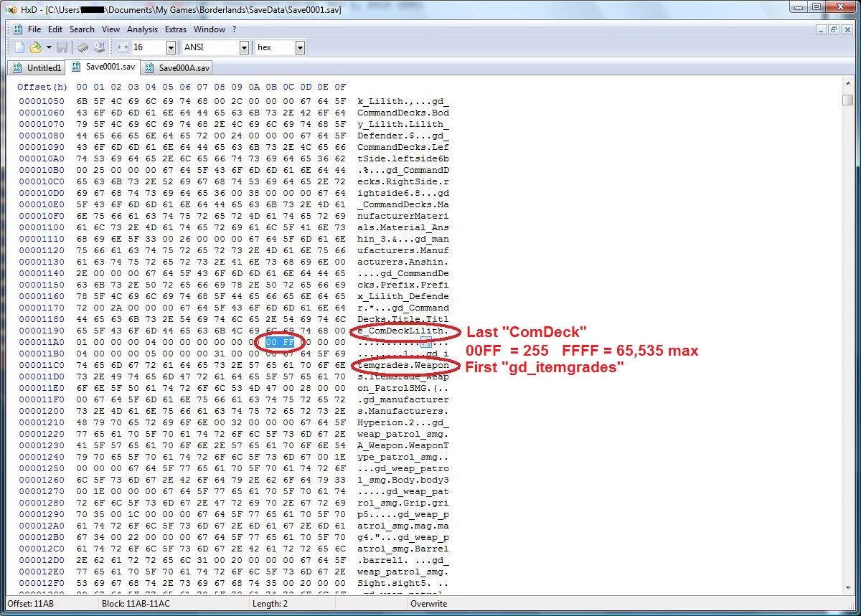Image resolution: width=861 pixels, height=616 pixels.
Task: Open RAM with the memory chip icon
Action: 83,47
